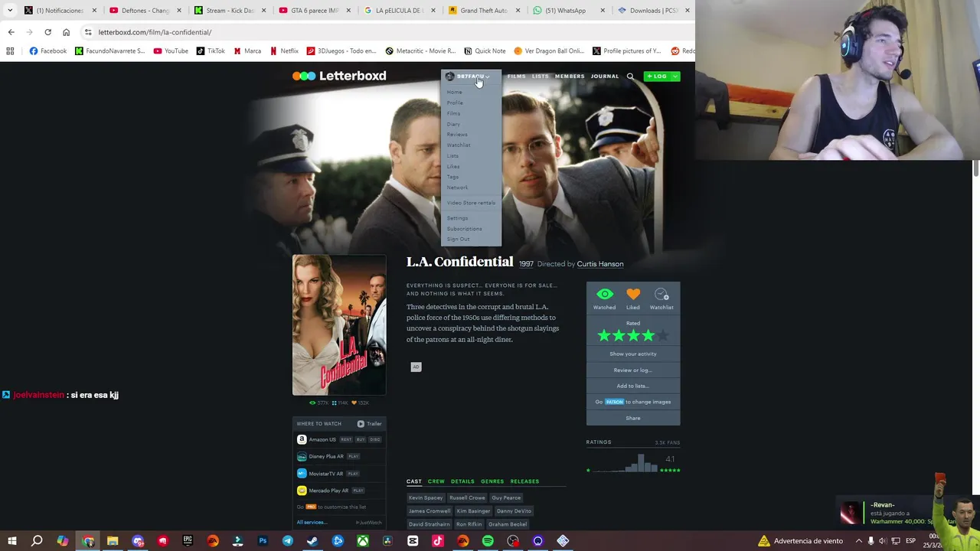Image resolution: width=980 pixels, height=551 pixels.
Task: Open Steam from the taskbar
Action: click(312, 541)
